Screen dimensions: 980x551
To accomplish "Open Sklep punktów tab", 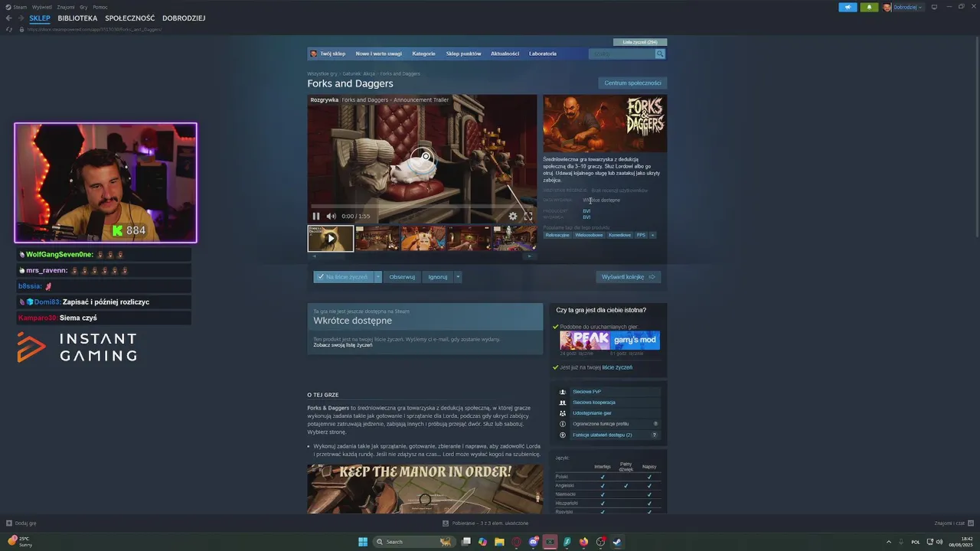I will 463,54.
